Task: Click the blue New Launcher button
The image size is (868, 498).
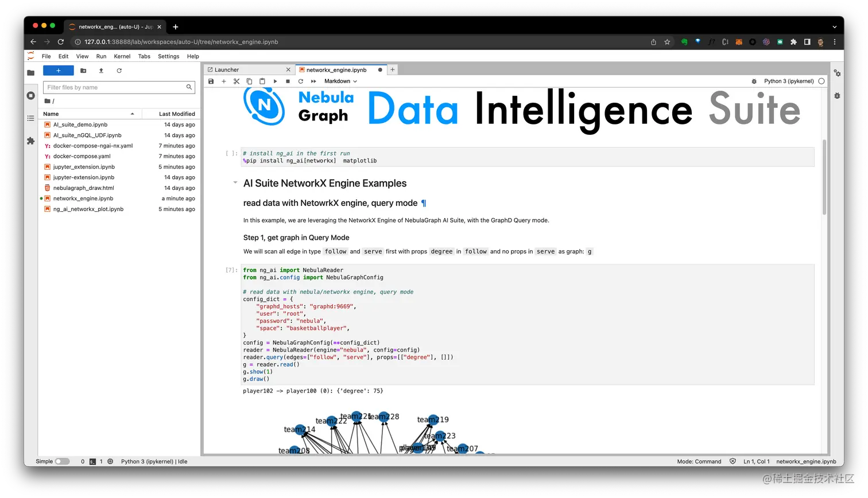Action: 59,71
